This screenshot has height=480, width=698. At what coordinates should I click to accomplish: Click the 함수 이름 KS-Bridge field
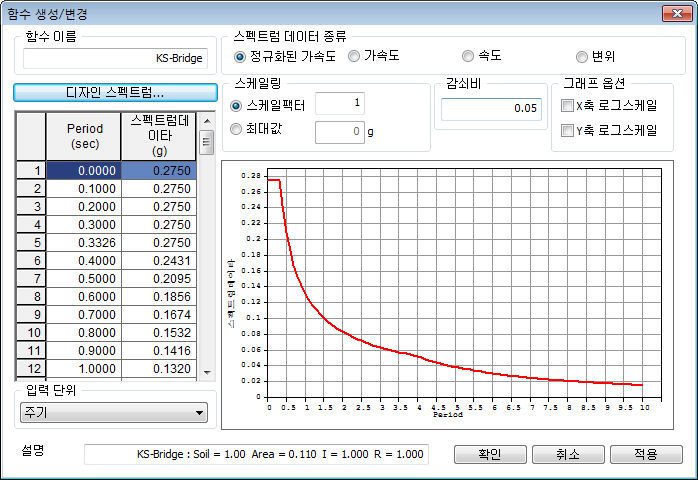point(115,58)
